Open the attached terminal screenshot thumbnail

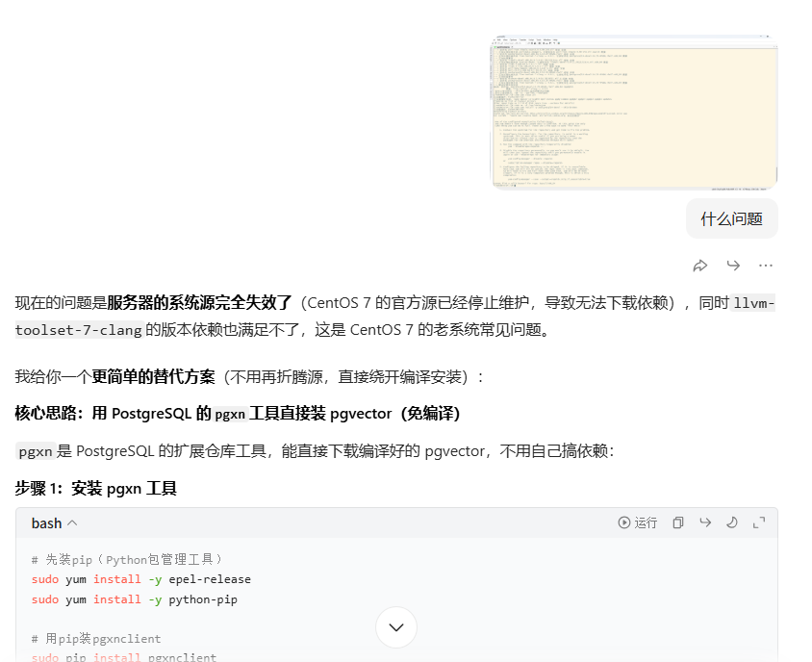(x=634, y=112)
